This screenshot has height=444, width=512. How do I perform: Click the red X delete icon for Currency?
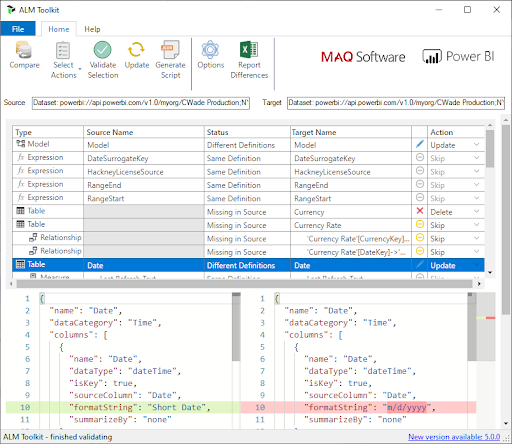pos(420,211)
